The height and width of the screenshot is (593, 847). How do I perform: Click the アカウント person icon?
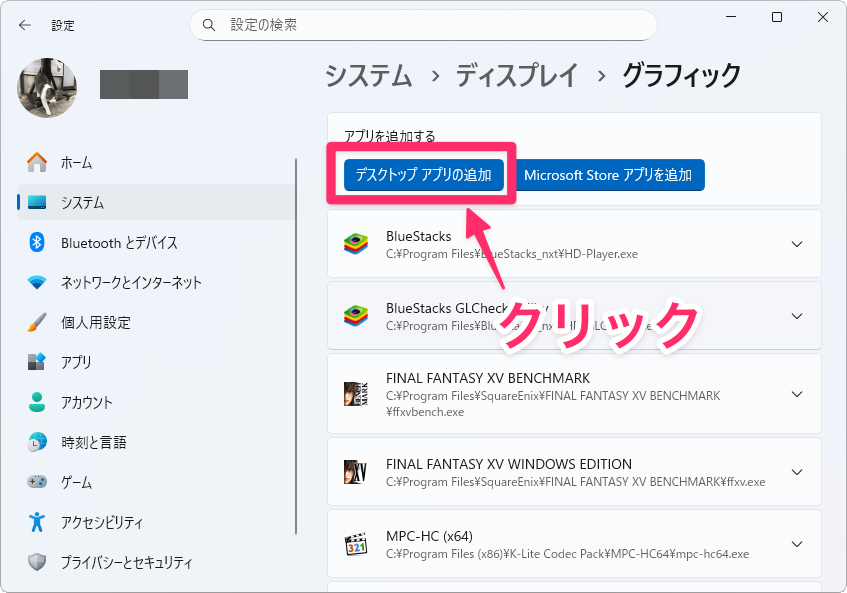tap(37, 402)
